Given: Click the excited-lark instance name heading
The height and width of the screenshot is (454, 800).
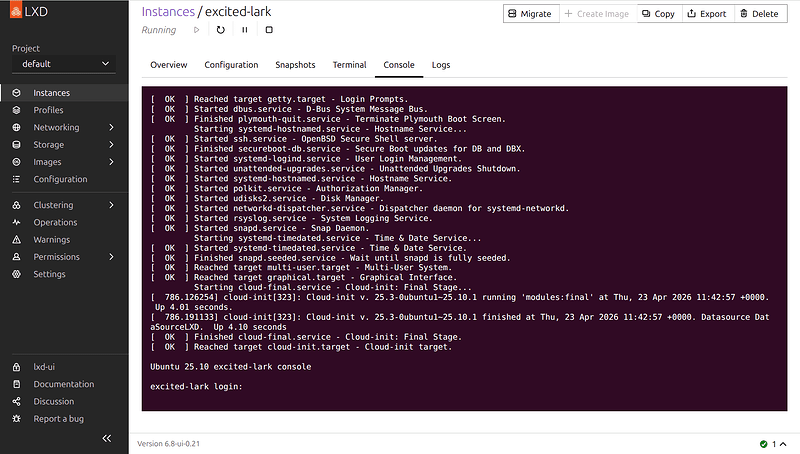Looking at the screenshot, I should click(x=238, y=12).
